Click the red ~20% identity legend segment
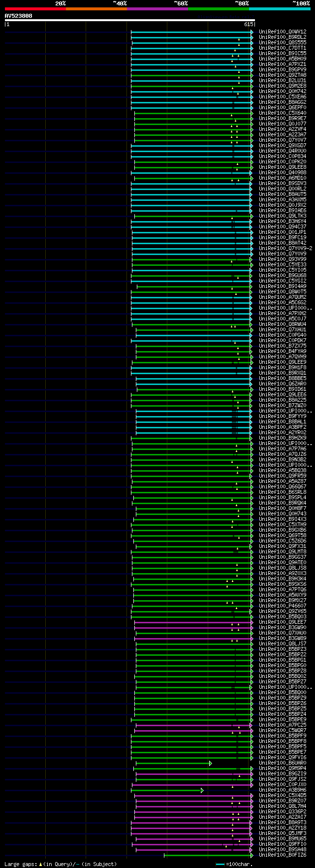Screen dimensions: 315x868 click(35, 8)
